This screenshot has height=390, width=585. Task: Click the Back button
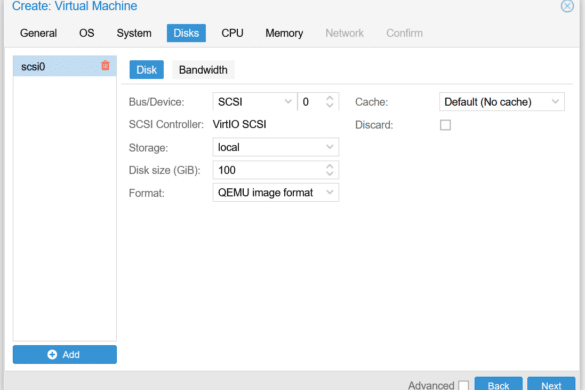pyautogui.click(x=498, y=384)
